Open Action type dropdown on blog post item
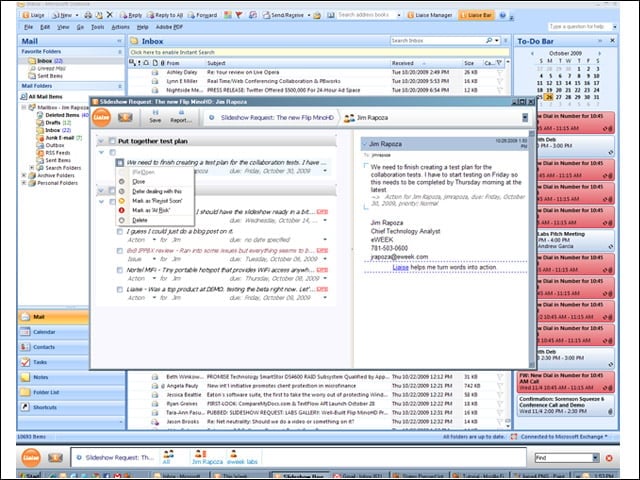640x480 pixels. point(154,240)
